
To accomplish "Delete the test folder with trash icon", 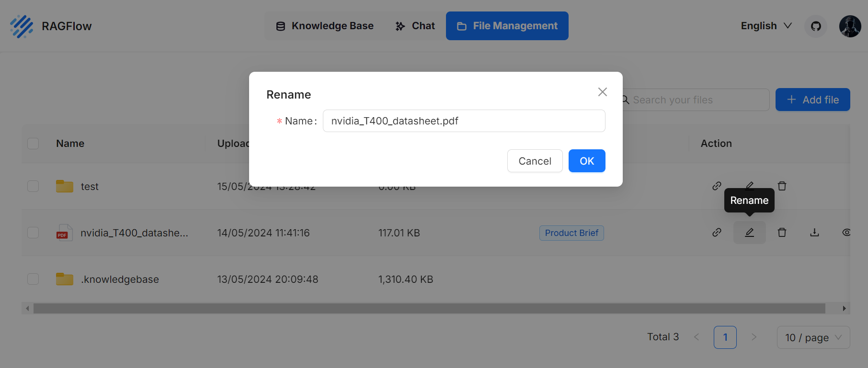I will click(782, 186).
